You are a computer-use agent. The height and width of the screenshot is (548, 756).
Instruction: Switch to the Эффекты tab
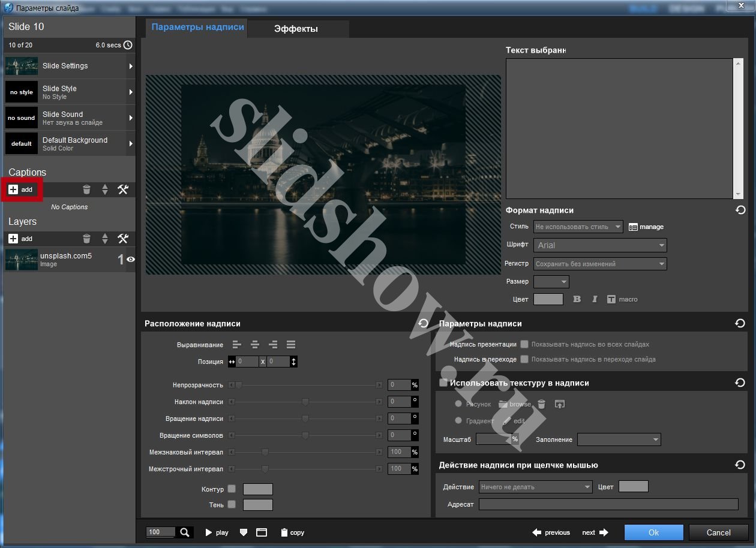[296, 29]
